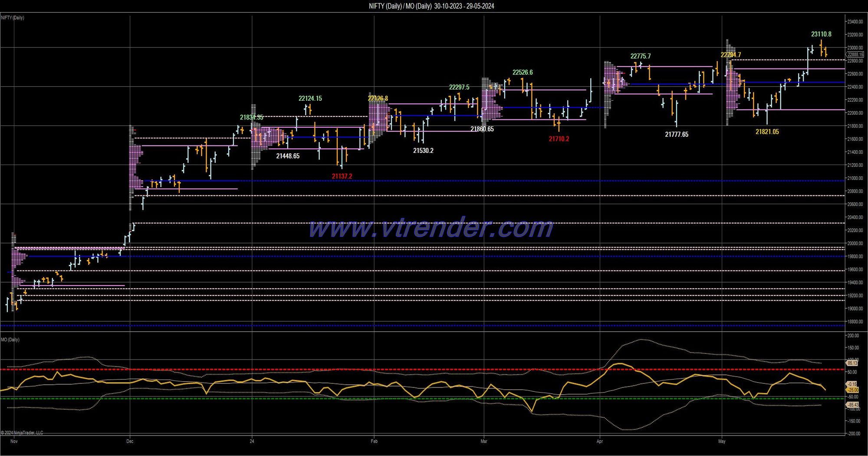Click the 21000.00 price axis label

[x=855, y=178]
